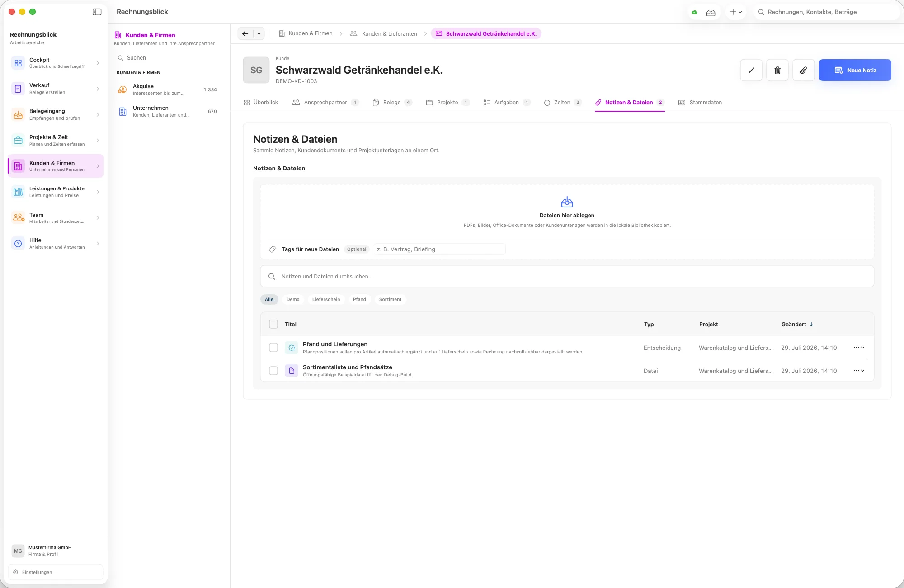Click Kunden & Lieferanten breadcrumb
Image resolution: width=904 pixels, height=588 pixels.
point(383,33)
